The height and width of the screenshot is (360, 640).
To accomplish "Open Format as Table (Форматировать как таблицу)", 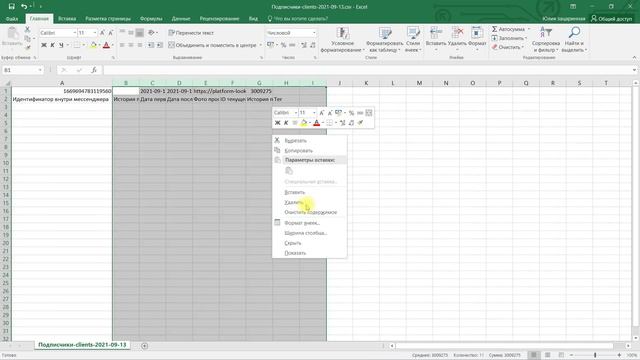I will (x=385, y=40).
